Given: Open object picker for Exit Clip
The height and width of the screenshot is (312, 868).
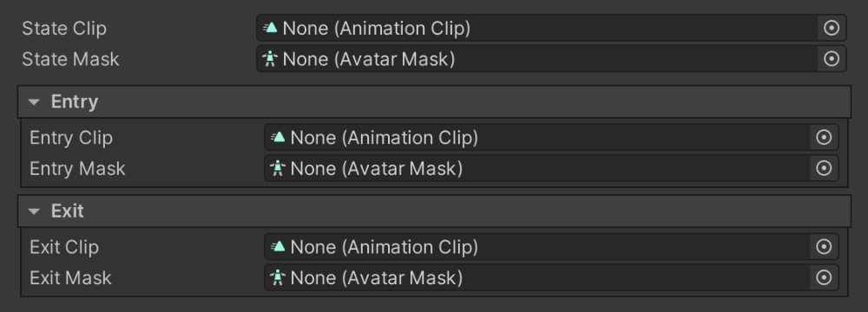Looking at the screenshot, I should tap(824, 247).
